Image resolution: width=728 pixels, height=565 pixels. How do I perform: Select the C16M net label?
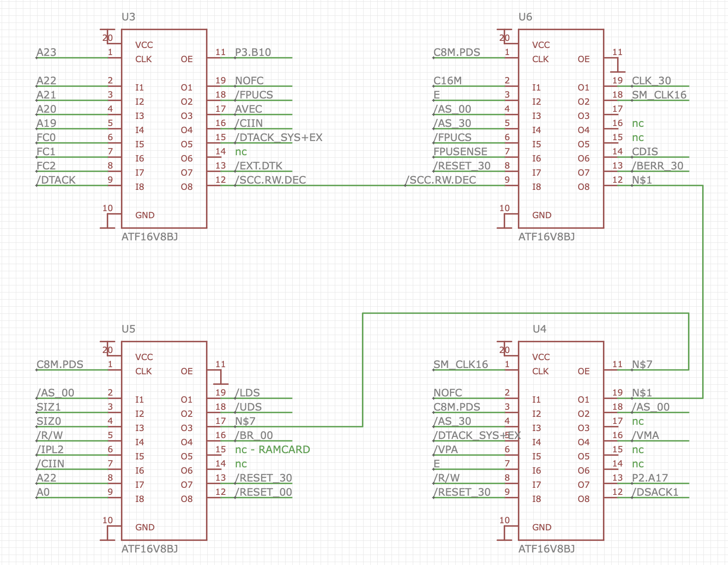[447, 81]
